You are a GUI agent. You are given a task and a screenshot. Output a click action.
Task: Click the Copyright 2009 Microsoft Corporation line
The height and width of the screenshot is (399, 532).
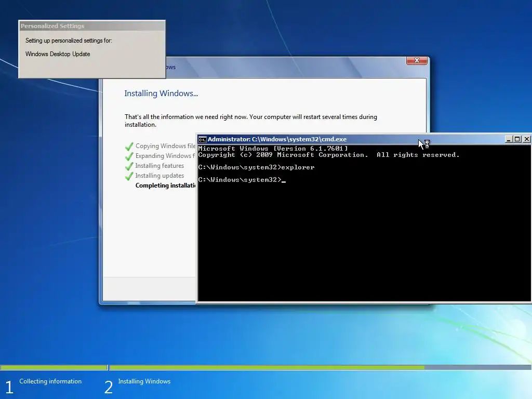coord(329,155)
